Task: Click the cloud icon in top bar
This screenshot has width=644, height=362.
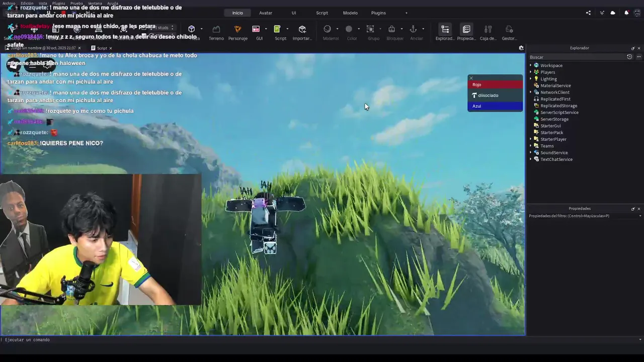Action: click(x=613, y=13)
